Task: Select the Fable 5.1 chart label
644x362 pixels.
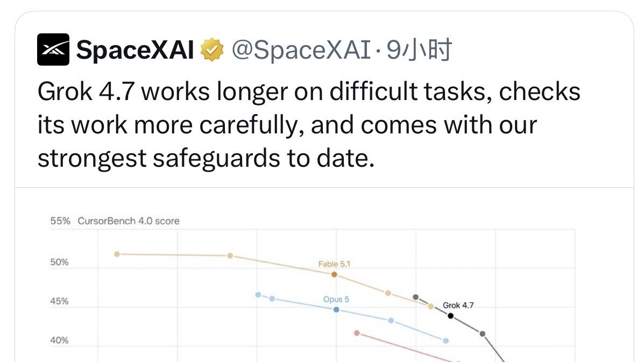Action: [x=334, y=264]
